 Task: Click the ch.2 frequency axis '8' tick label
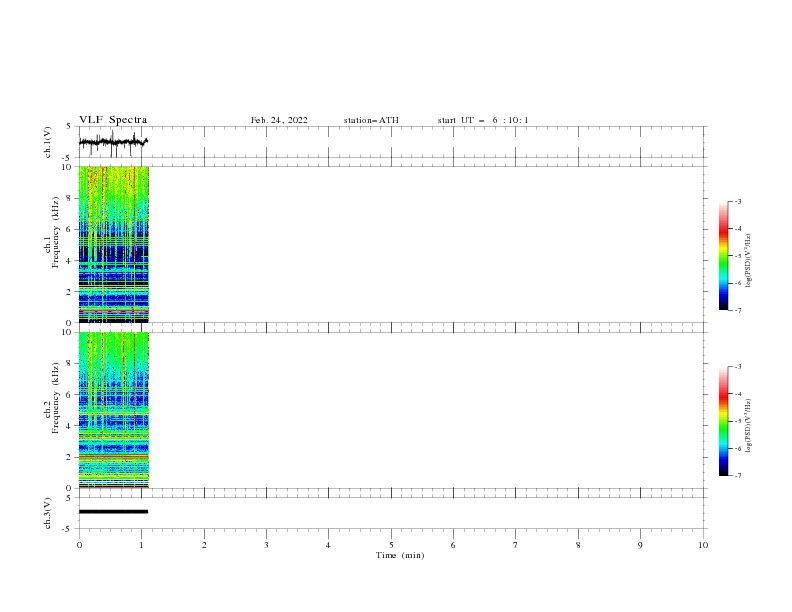pos(68,364)
